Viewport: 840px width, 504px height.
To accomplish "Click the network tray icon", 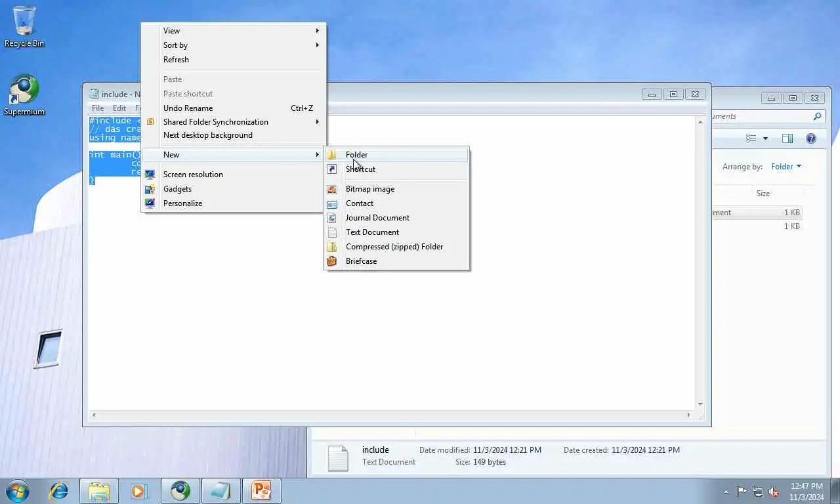I will click(x=758, y=492).
